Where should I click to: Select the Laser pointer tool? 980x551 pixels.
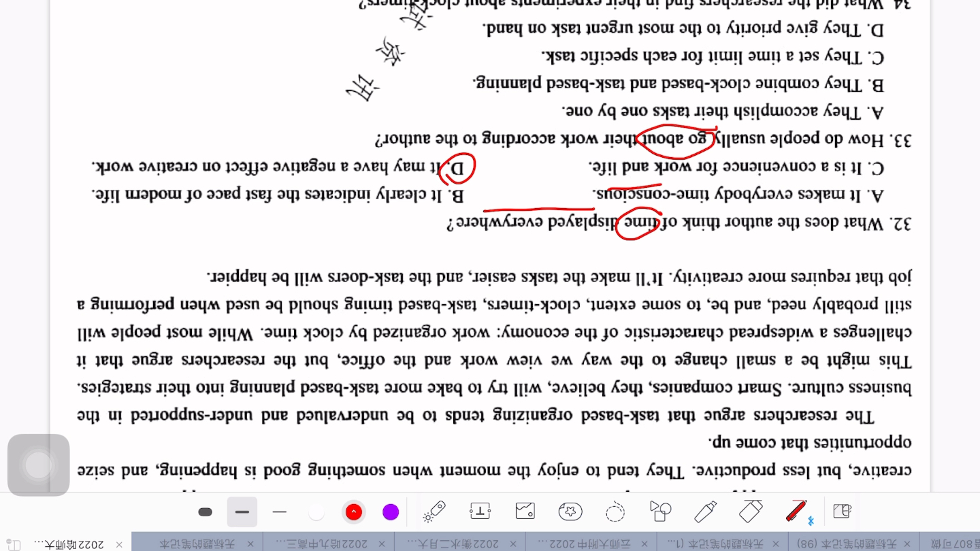coord(434,512)
